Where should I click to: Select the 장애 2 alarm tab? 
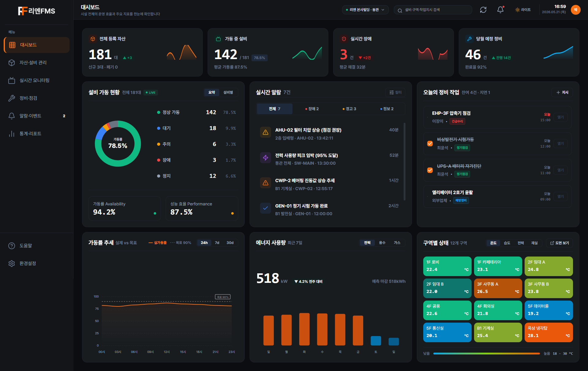tap(312, 109)
